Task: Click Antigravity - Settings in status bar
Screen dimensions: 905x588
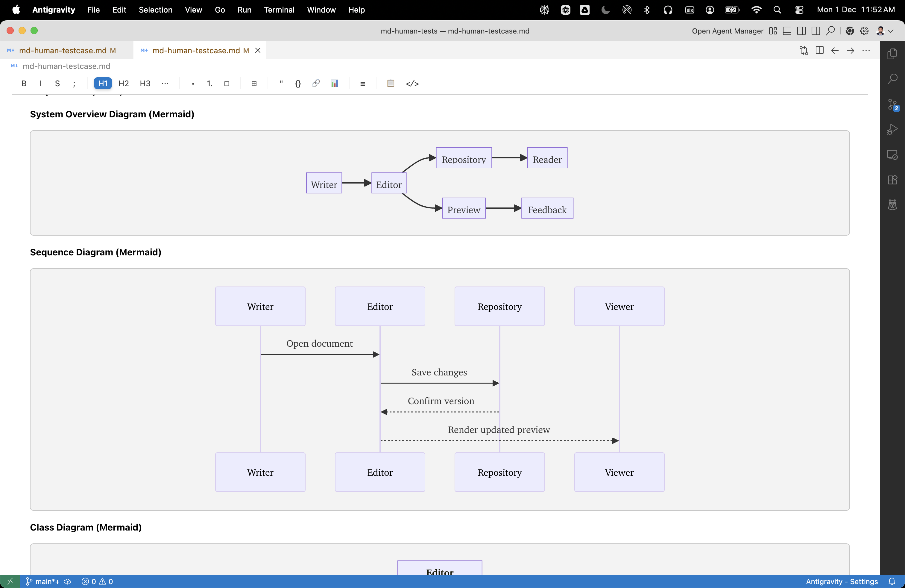Action: [842, 581]
